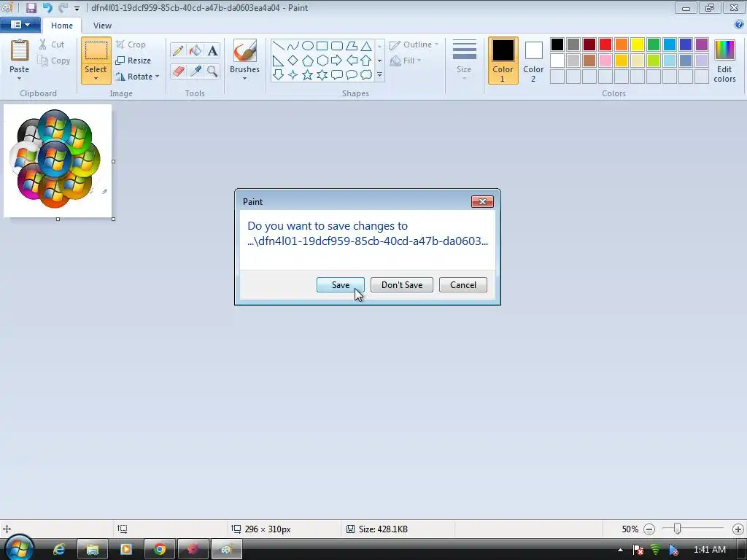Image resolution: width=747 pixels, height=560 pixels.
Task: Open the Outline dropdown
Action: [414, 44]
